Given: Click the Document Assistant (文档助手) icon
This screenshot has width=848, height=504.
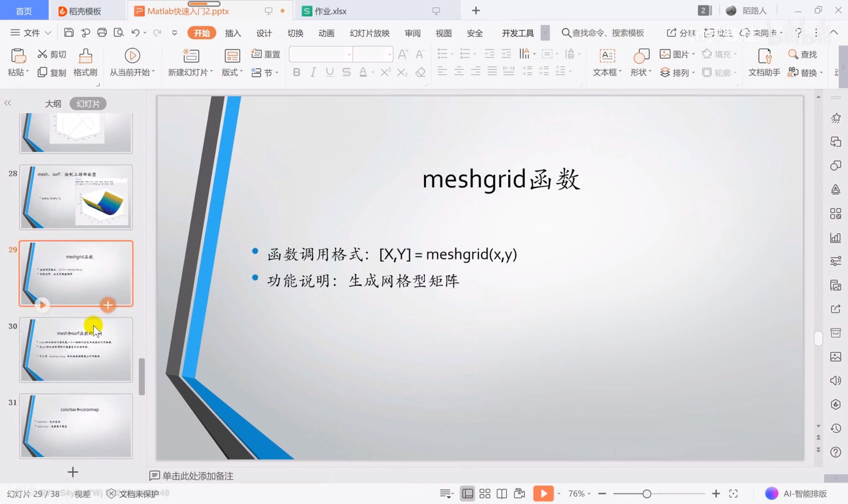Looking at the screenshot, I should point(764,56).
